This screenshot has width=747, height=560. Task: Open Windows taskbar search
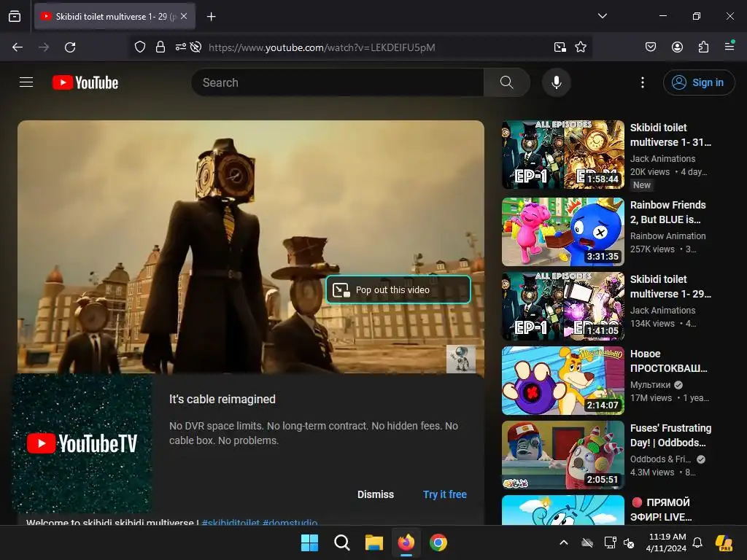tap(341, 542)
